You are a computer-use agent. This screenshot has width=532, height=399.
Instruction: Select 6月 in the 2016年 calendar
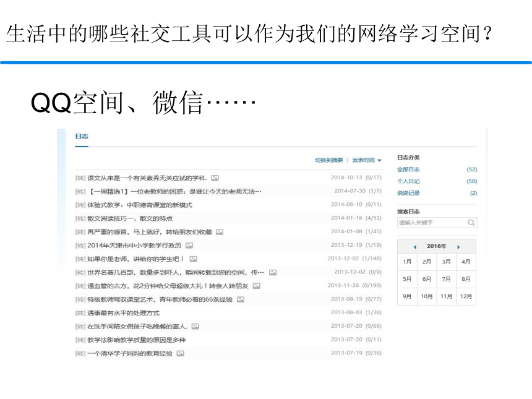pos(427,279)
